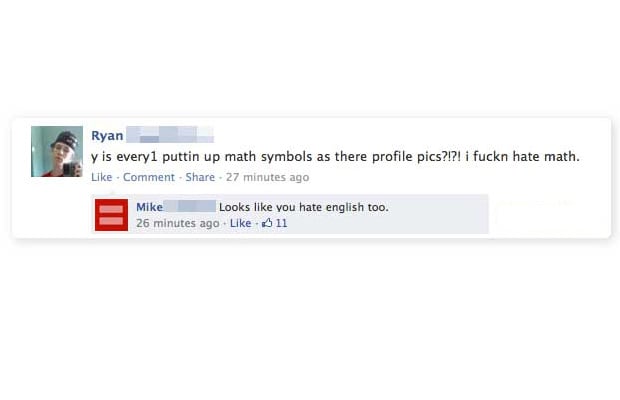Click the thumbs-up icon on Mike's comment
The height and width of the screenshot is (400, 620).
pyautogui.click(x=267, y=223)
